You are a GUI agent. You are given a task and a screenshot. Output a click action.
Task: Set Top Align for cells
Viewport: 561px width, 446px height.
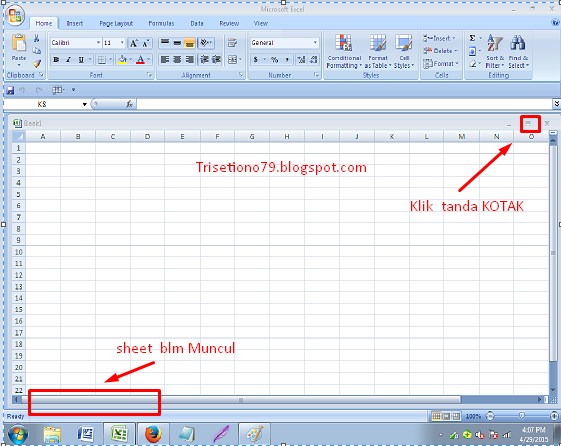click(165, 43)
